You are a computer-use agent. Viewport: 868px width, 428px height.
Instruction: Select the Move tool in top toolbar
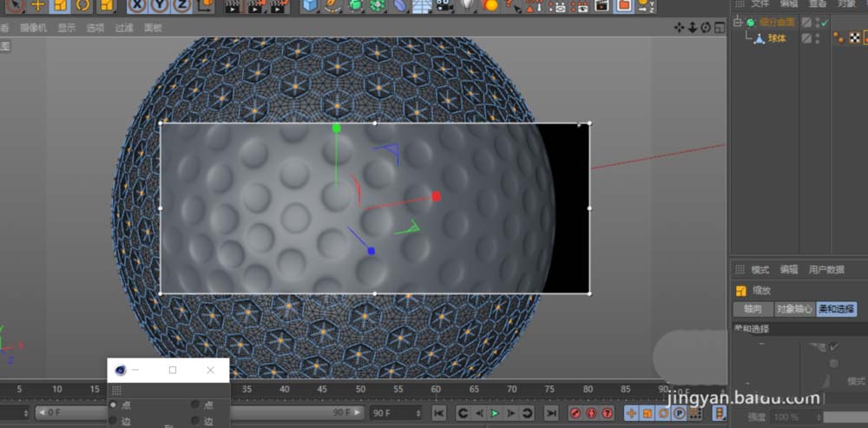[x=37, y=5]
